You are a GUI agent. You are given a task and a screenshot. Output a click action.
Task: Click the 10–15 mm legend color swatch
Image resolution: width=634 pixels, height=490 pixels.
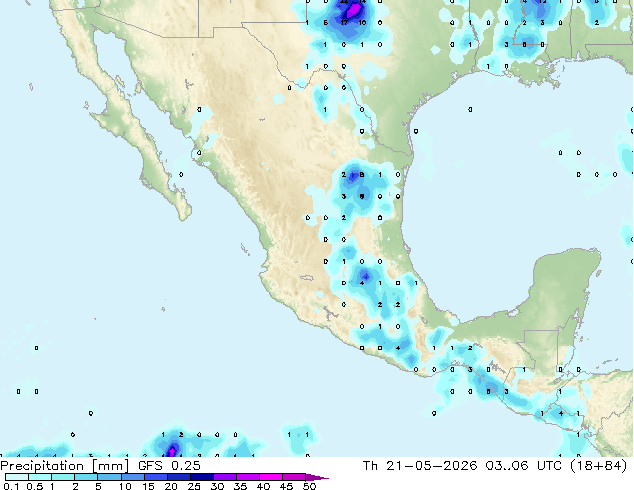[132, 477]
